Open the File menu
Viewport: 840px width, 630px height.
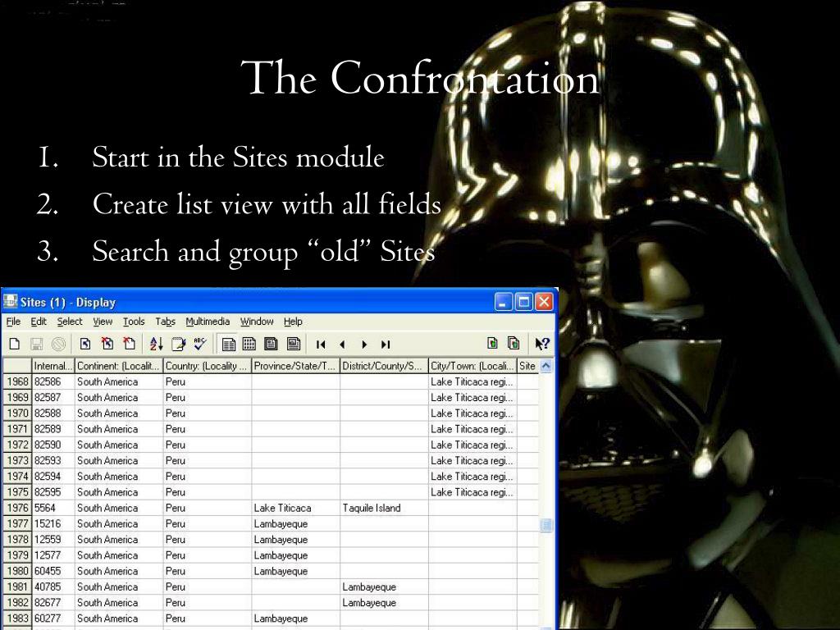tap(13, 322)
